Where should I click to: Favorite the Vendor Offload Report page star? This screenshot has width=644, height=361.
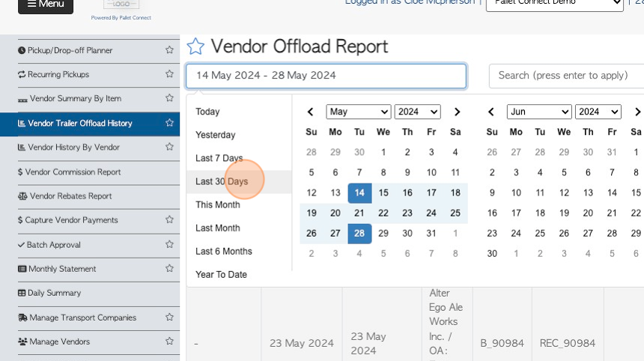[x=195, y=46]
